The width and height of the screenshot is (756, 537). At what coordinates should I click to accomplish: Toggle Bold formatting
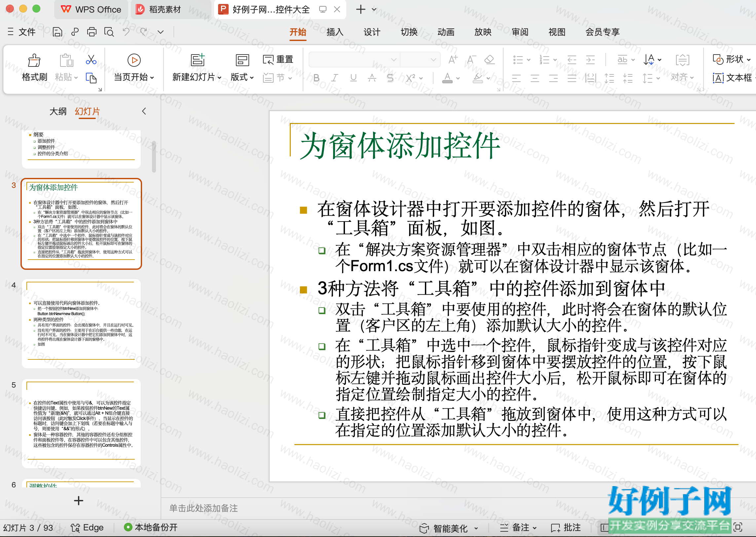pos(316,78)
